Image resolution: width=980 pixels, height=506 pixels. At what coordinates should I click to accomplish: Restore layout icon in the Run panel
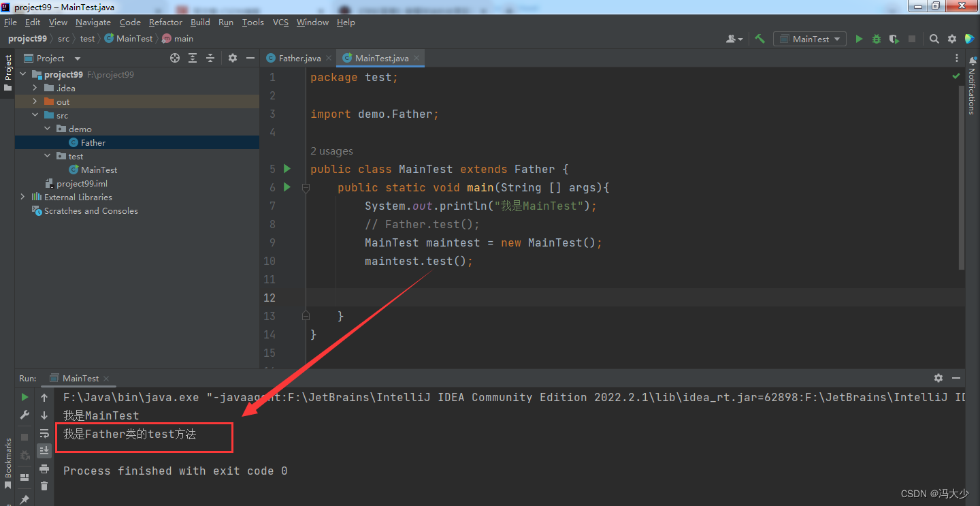point(24,477)
